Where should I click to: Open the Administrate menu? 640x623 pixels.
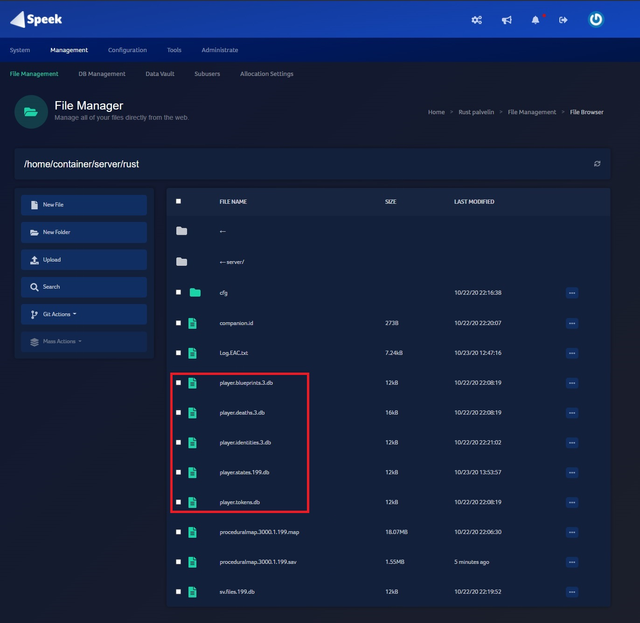220,50
